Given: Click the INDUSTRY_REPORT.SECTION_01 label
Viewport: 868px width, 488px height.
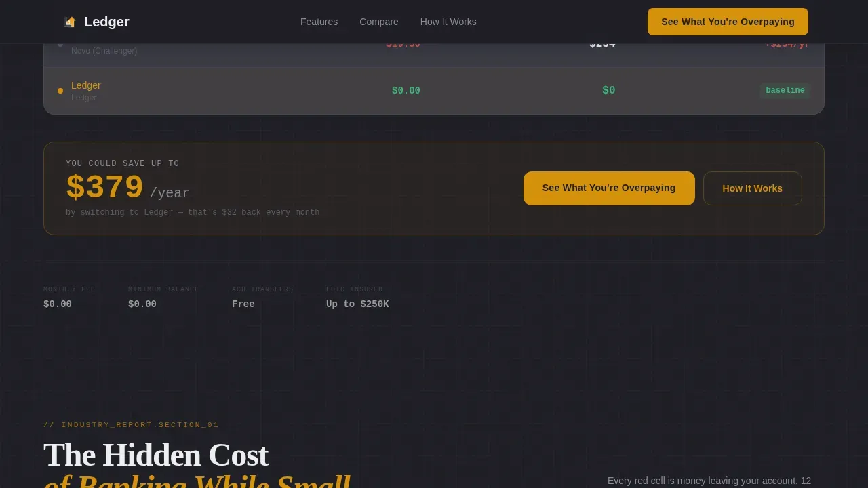Looking at the screenshot, I should (x=131, y=425).
